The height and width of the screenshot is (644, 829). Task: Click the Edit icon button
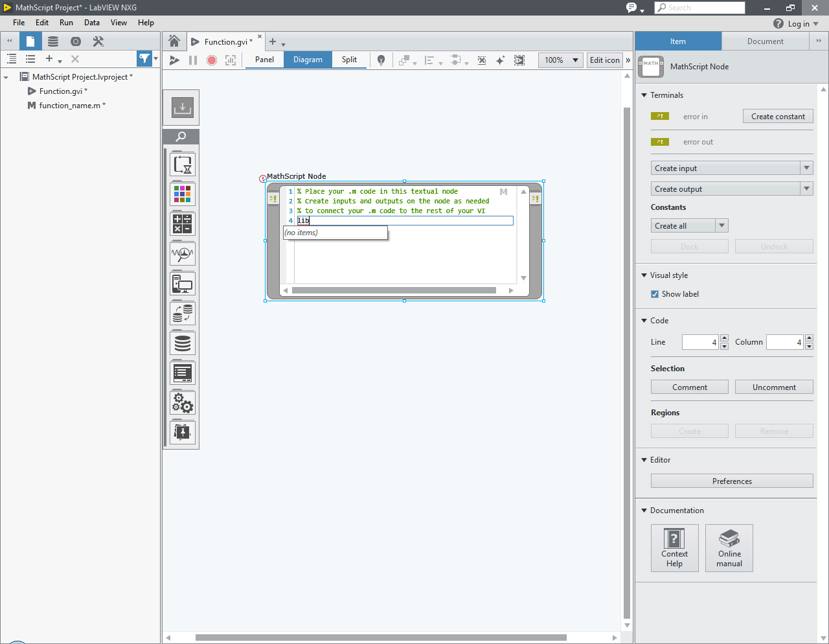point(605,60)
